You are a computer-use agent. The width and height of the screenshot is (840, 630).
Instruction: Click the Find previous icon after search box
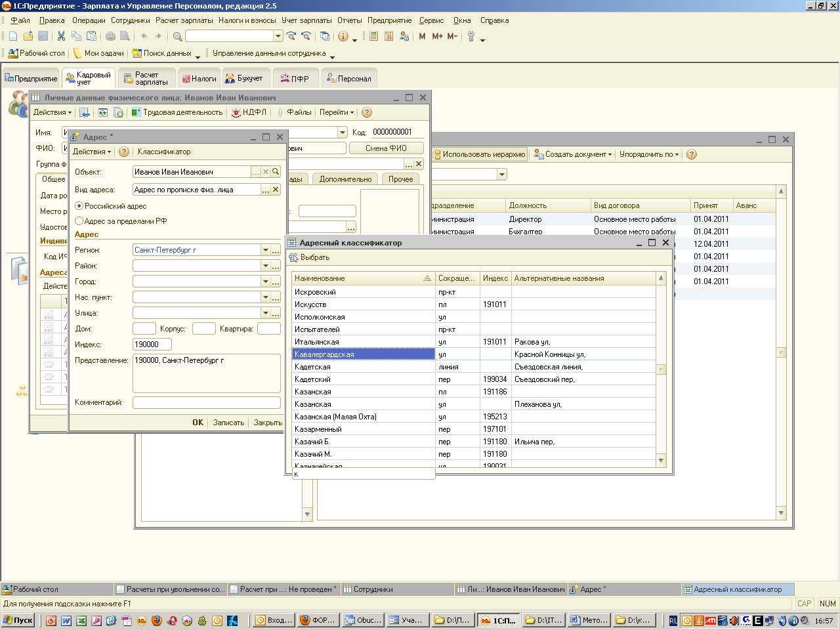tap(306, 36)
